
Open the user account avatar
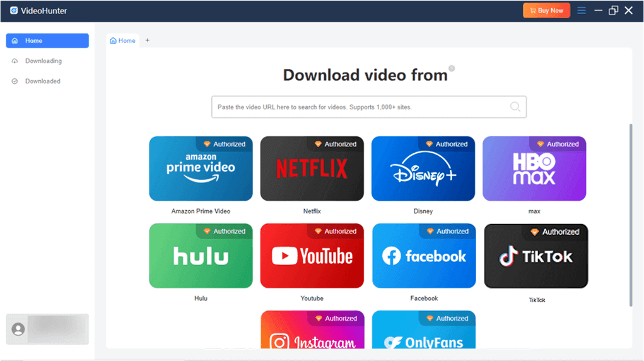point(18,329)
